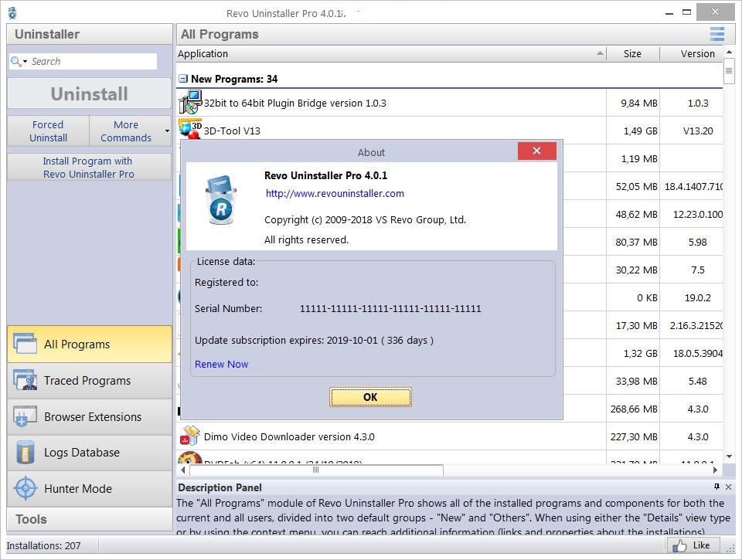Screen dimensions: 742x560
Task: Click the 32bit to 64bit Plugin Bridge icon
Action: 190,102
